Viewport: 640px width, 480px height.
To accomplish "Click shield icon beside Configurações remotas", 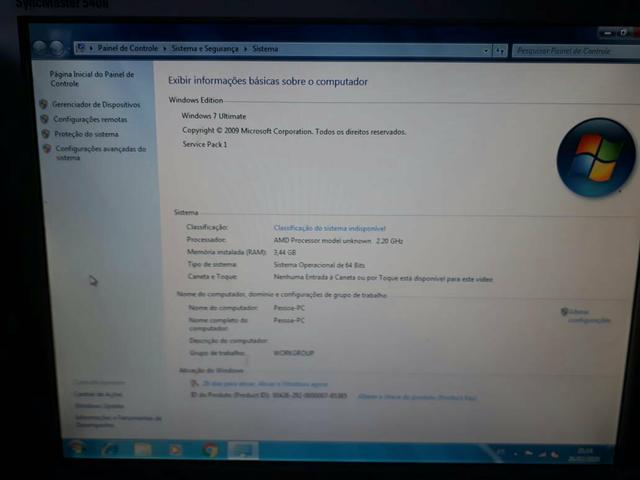I will tap(44, 119).
